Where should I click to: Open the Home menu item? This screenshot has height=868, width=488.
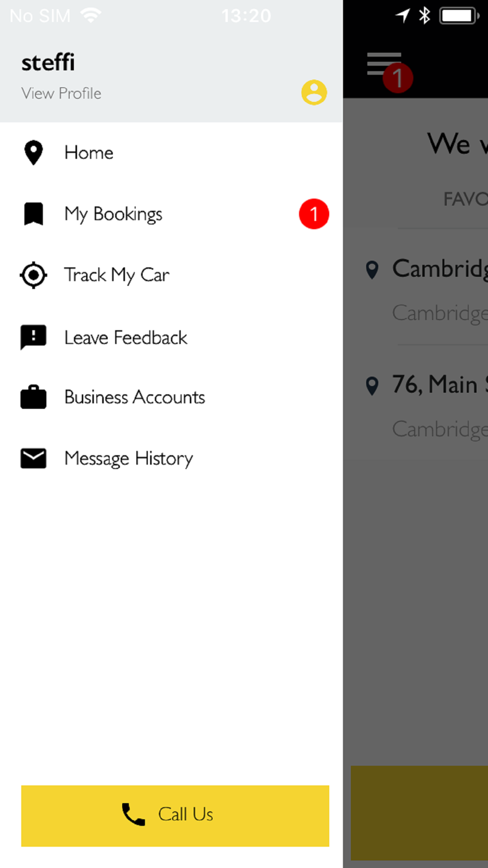click(x=89, y=153)
